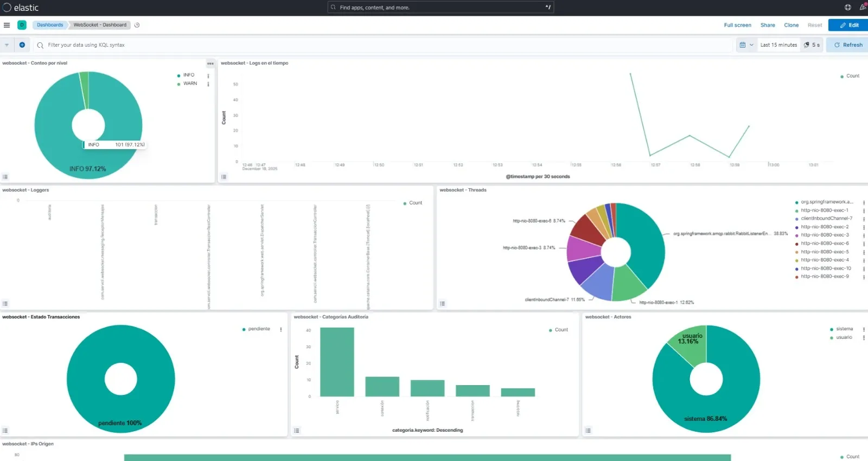This screenshot has height=461, width=868.
Task: Enter Full screen mode
Action: click(x=737, y=25)
